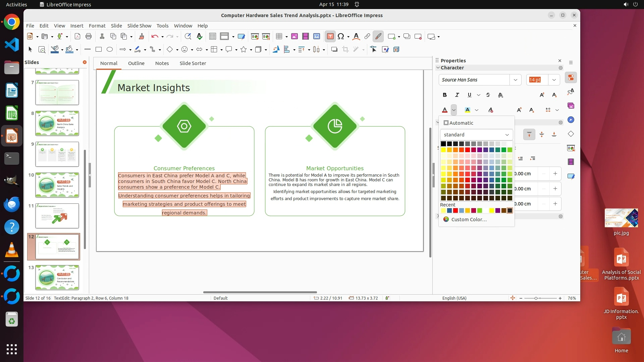This screenshot has height=362, width=644.
Task: Open the Slide Show menu
Action: (x=139, y=26)
